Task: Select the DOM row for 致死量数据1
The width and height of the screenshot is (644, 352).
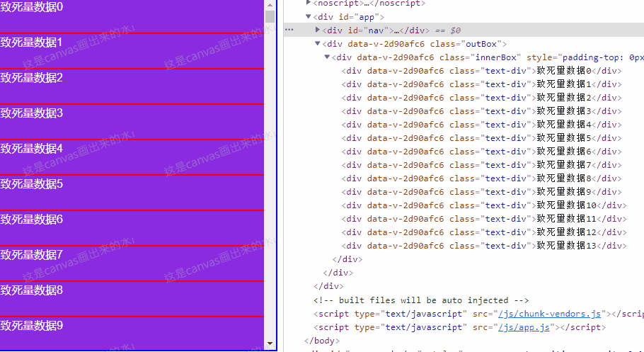Action: (481, 84)
